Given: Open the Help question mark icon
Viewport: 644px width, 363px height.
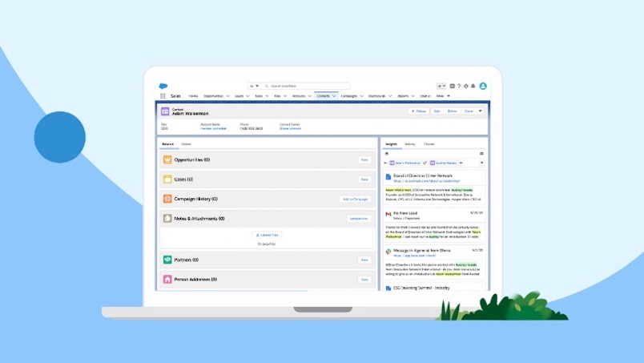Looking at the screenshot, I should point(459,86).
